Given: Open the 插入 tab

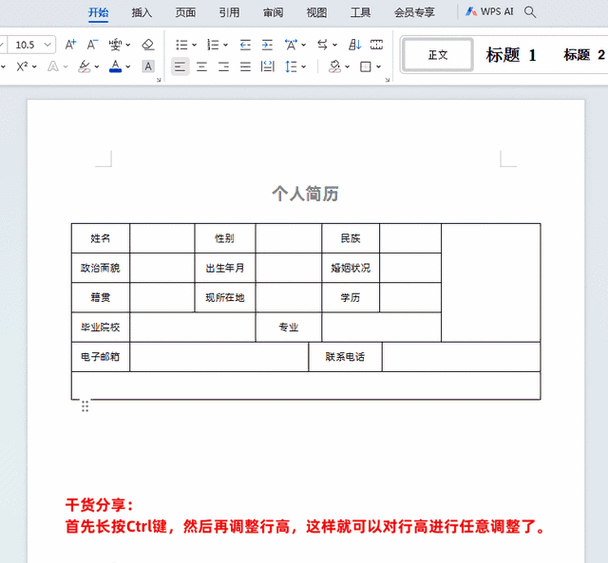Looking at the screenshot, I should [x=142, y=13].
